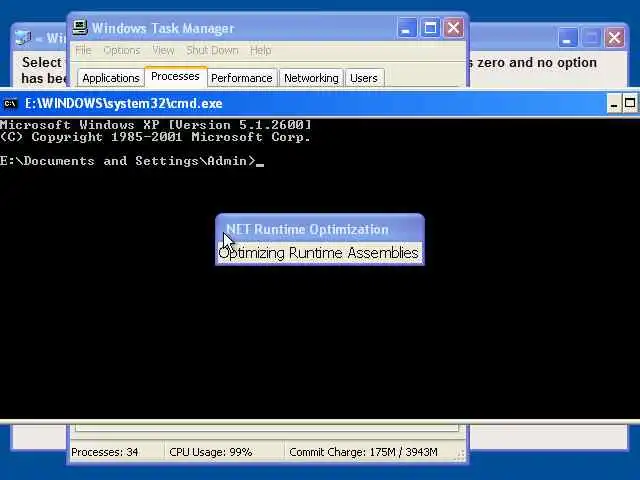Image resolution: width=640 pixels, height=480 pixels.
Task: Select the Processes tab
Action: coord(176,76)
